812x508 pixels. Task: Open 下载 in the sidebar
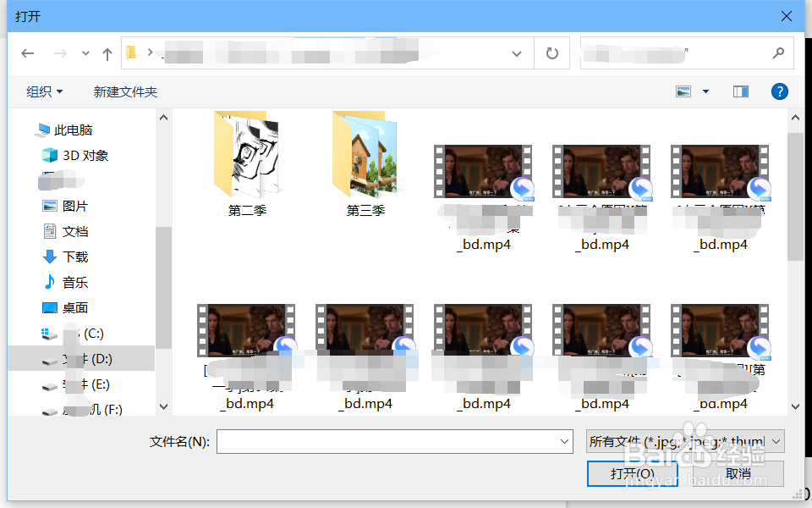pyautogui.click(x=65, y=257)
